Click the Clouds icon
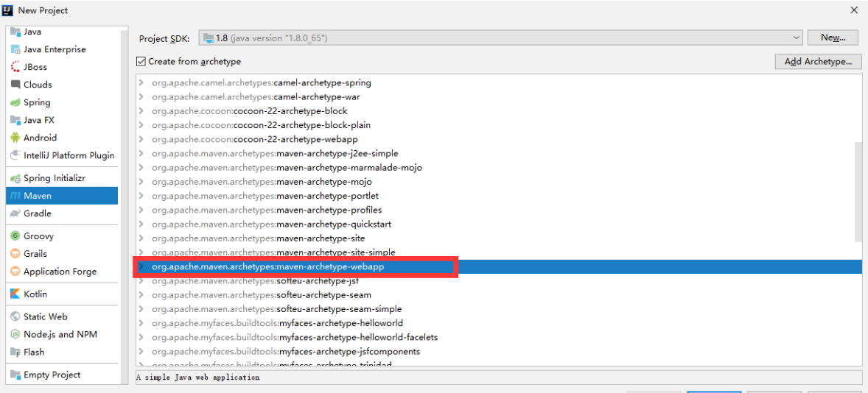 click(x=15, y=85)
